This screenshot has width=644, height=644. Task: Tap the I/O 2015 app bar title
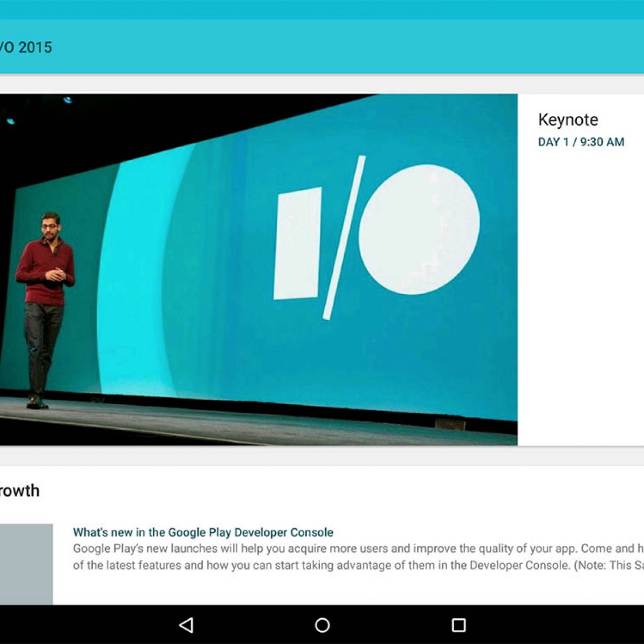coord(26,47)
